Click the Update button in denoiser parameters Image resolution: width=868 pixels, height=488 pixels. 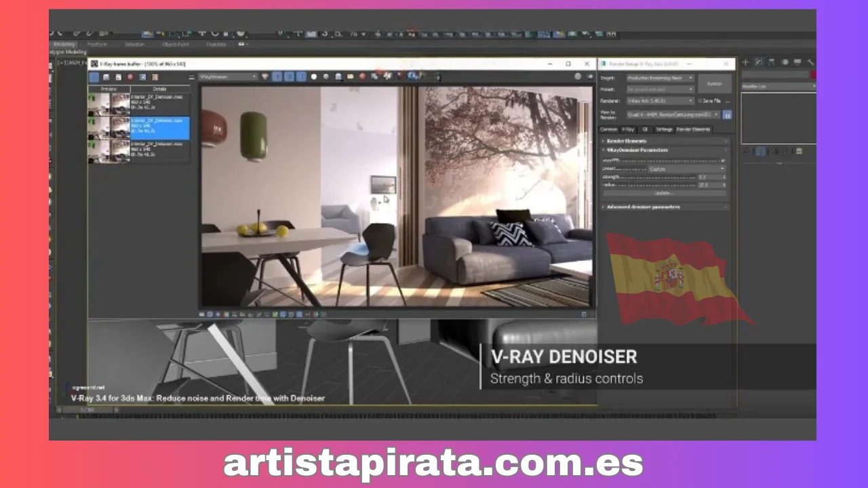tap(665, 193)
